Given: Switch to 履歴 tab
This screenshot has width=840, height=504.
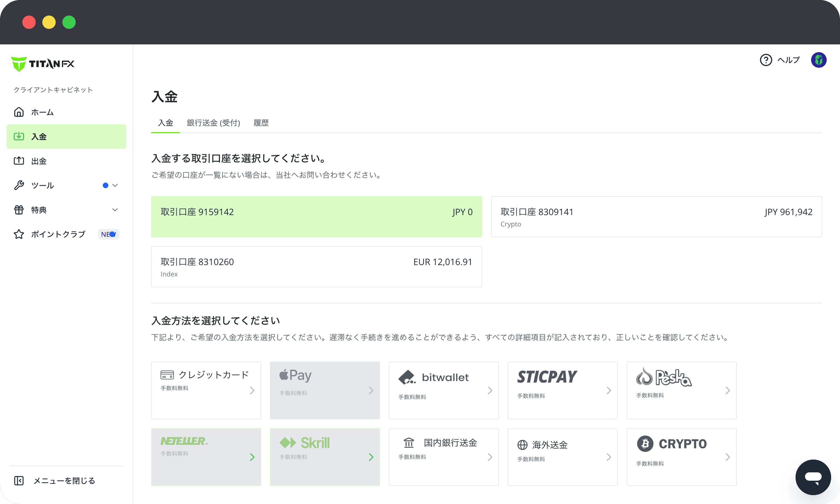Looking at the screenshot, I should pos(261,123).
